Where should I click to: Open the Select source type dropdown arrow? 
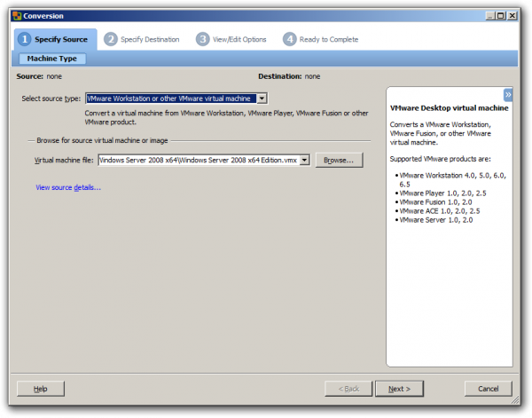click(262, 99)
